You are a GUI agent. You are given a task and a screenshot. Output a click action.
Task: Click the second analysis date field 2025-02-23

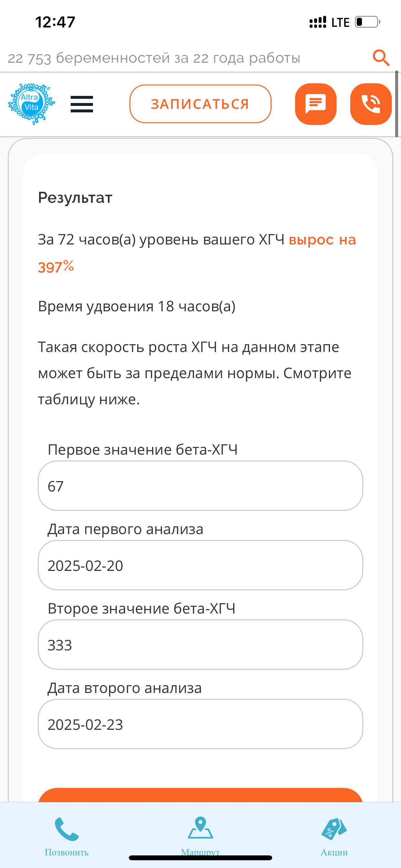click(x=200, y=724)
